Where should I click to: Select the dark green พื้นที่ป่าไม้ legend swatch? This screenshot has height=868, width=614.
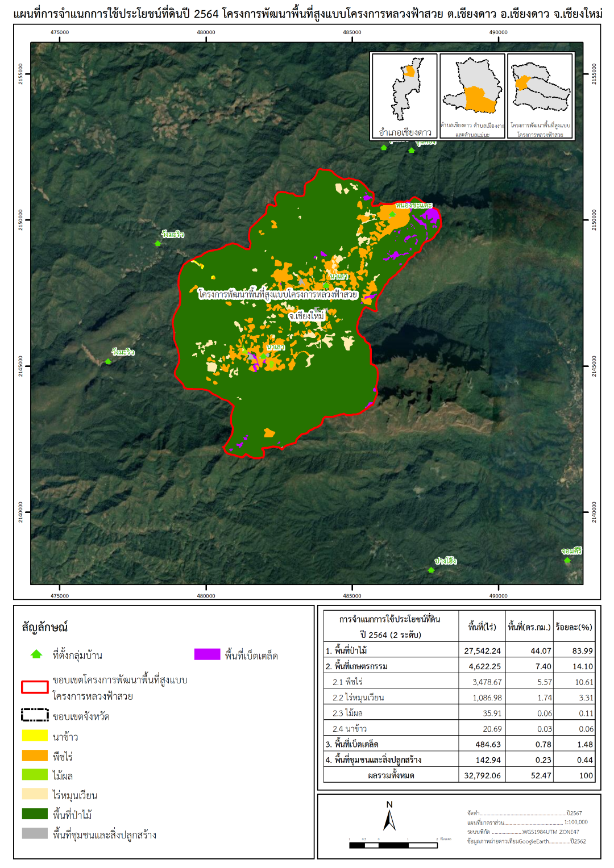pyautogui.click(x=35, y=813)
